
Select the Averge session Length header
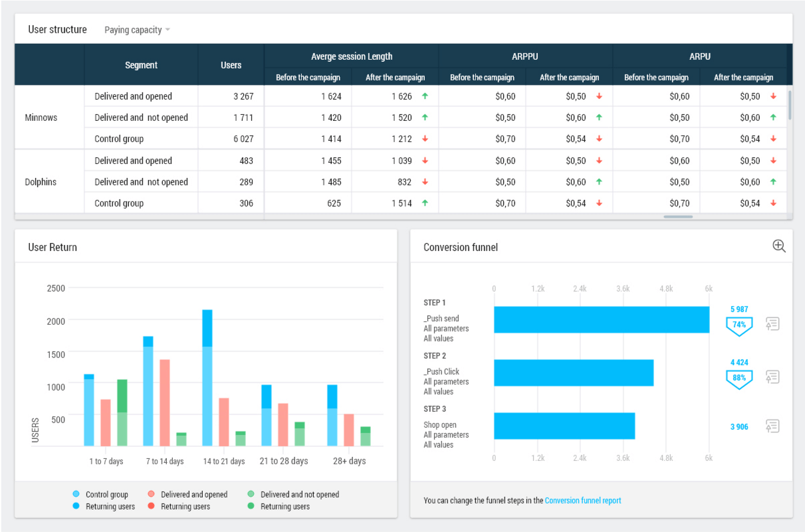(352, 56)
